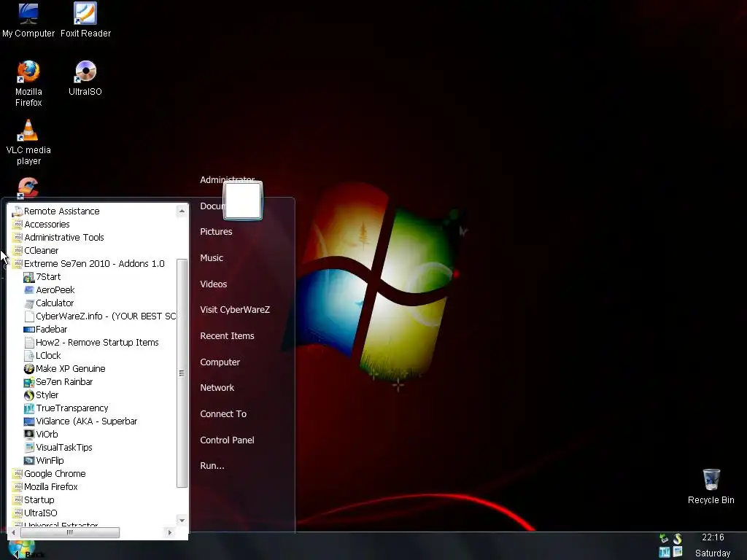Launch the UltraISO desktop shortcut
Screen dimensions: 747x560
(85, 79)
